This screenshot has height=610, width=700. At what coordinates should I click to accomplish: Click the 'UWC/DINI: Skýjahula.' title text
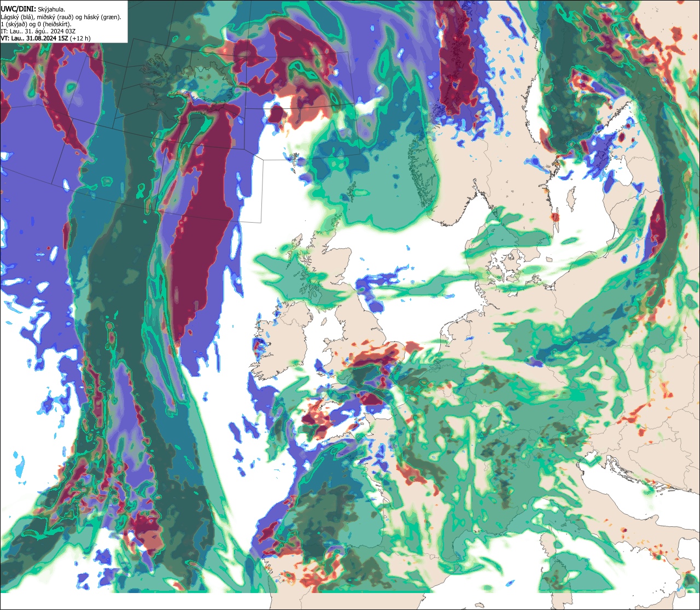[33, 9]
